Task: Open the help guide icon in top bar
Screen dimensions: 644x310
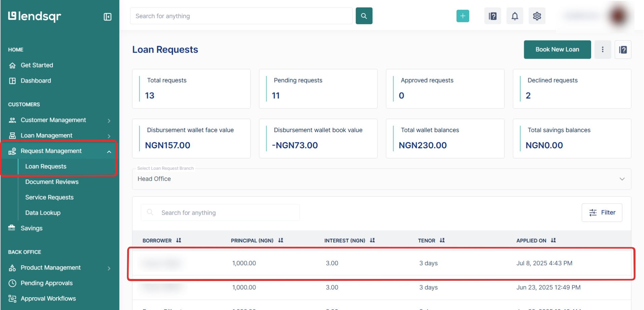Action: point(493,16)
